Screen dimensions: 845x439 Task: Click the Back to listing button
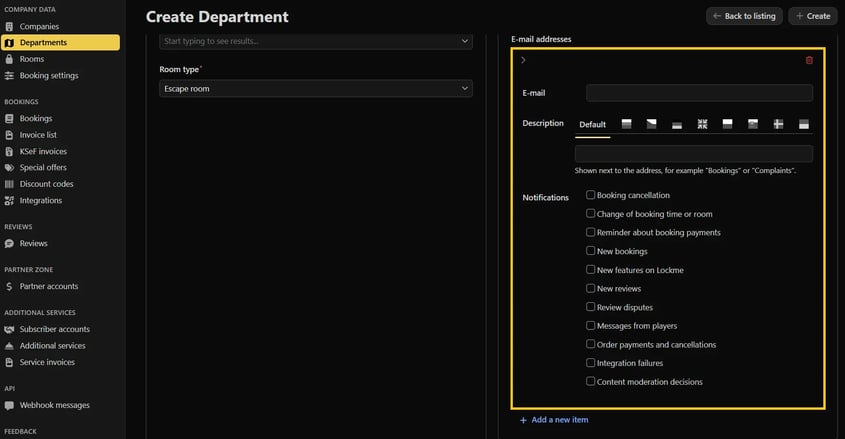coord(744,16)
